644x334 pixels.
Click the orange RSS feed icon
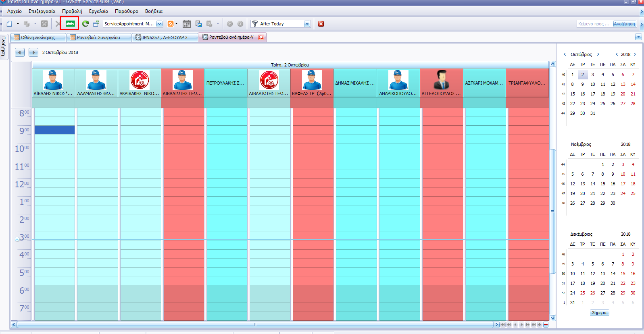coord(171,24)
